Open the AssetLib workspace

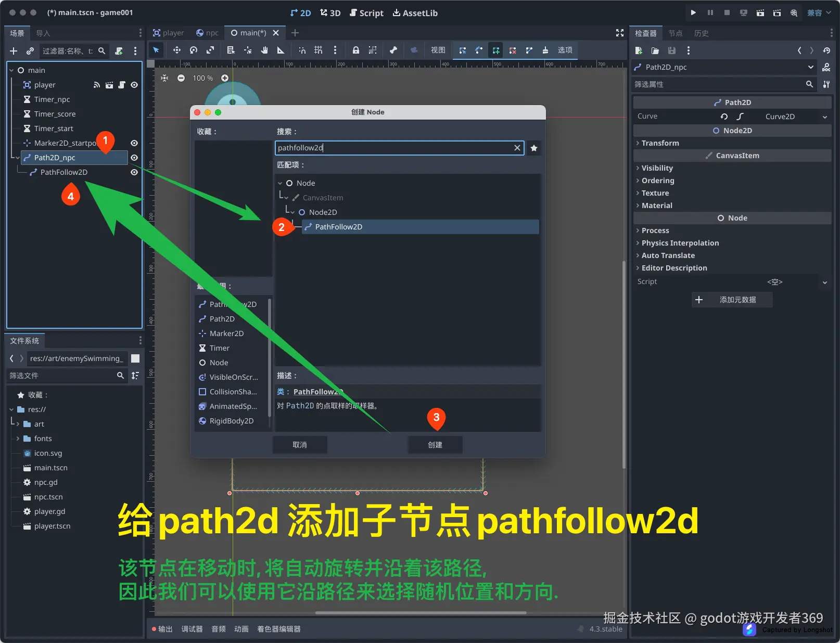coord(415,13)
